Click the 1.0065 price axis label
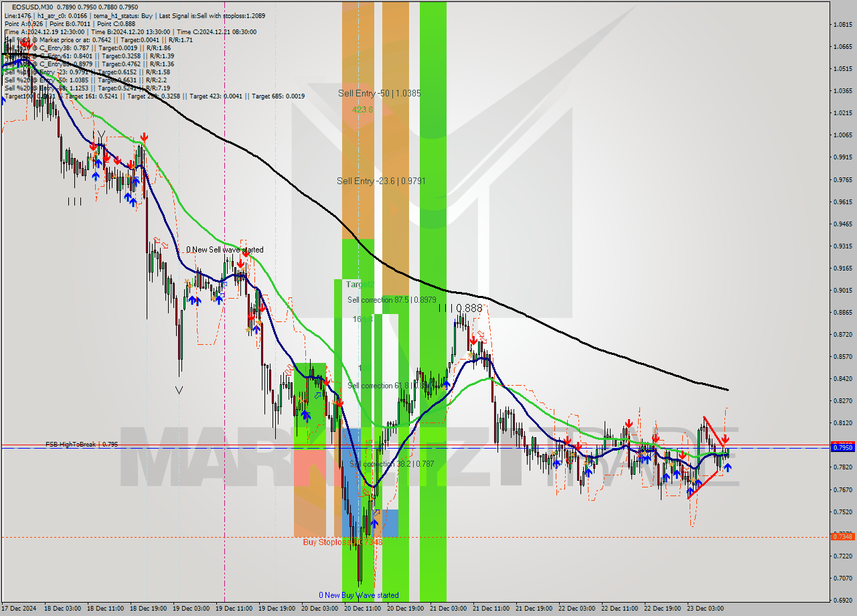The height and width of the screenshot is (616, 857). pos(843,135)
